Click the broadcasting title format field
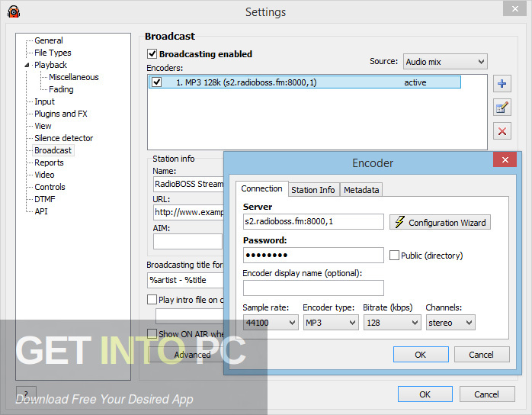 pos(185,280)
